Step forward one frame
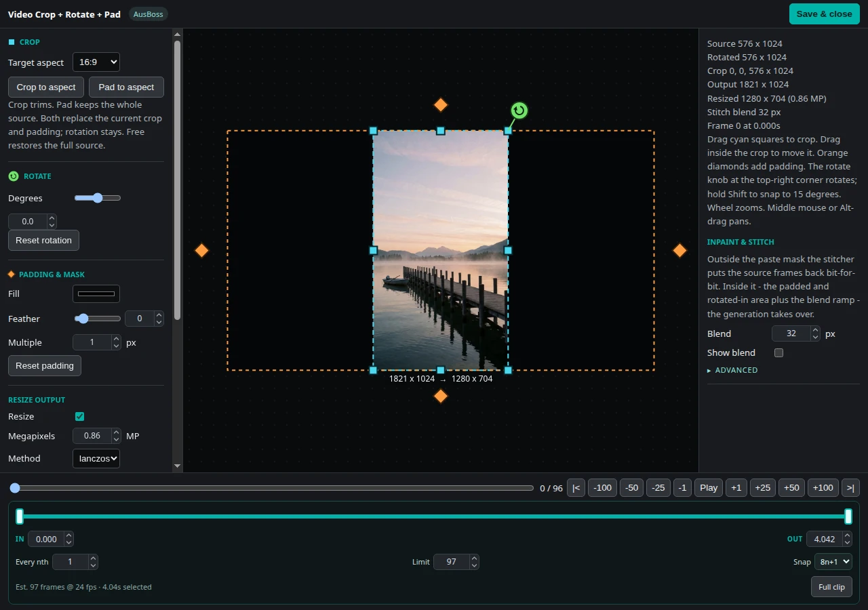The image size is (868, 610). point(736,488)
